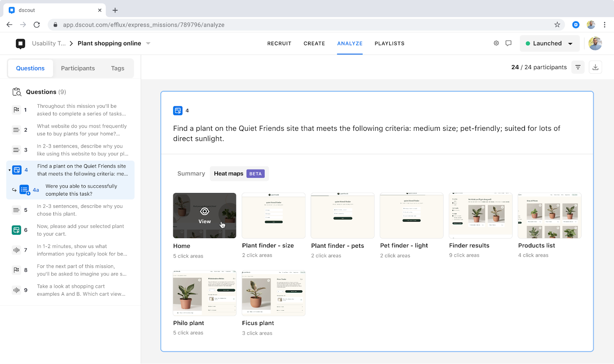Reload the page in browser
This screenshot has height=364, width=614.
pyautogui.click(x=37, y=25)
